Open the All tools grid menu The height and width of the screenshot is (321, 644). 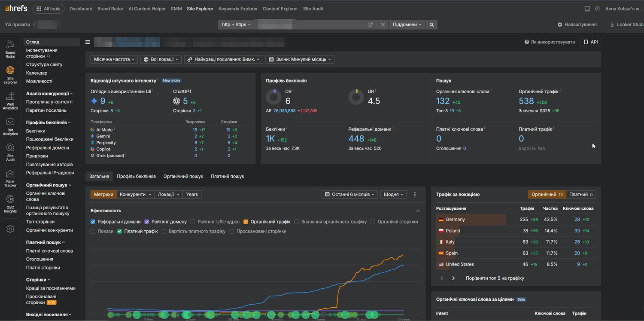tap(49, 9)
